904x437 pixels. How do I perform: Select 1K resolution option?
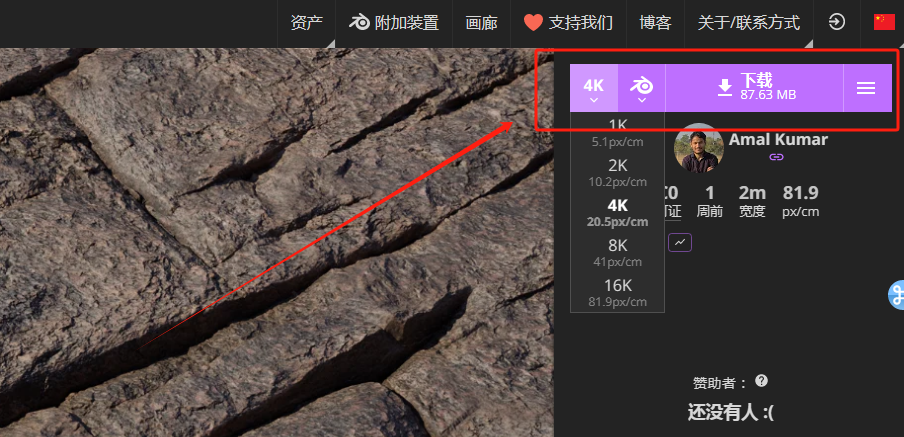point(617,131)
